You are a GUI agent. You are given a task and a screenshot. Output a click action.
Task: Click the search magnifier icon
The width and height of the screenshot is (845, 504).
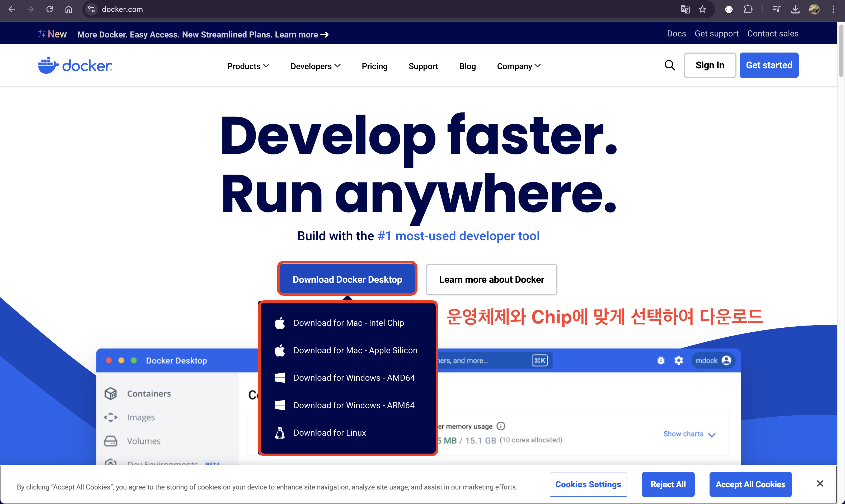[669, 65]
